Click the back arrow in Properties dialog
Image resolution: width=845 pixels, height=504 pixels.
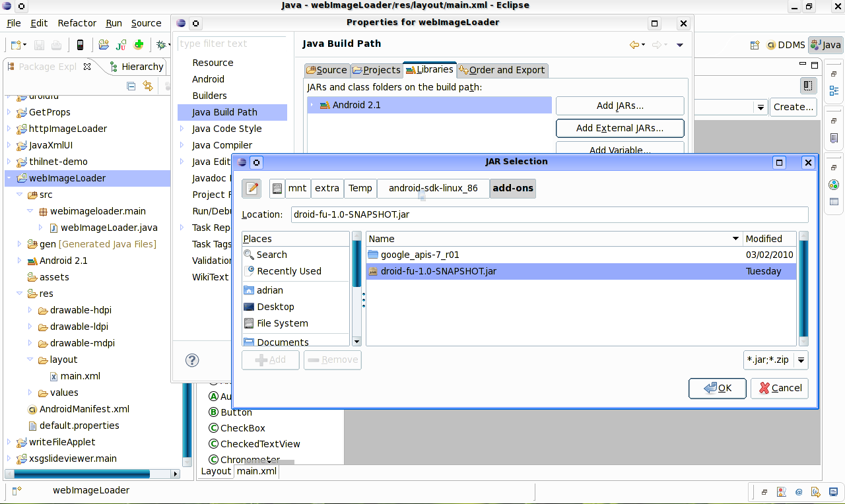tap(634, 45)
